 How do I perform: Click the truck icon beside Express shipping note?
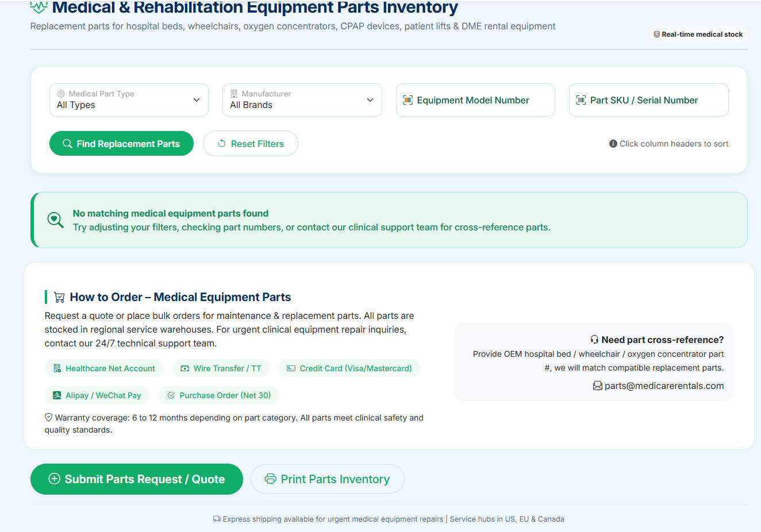217,519
